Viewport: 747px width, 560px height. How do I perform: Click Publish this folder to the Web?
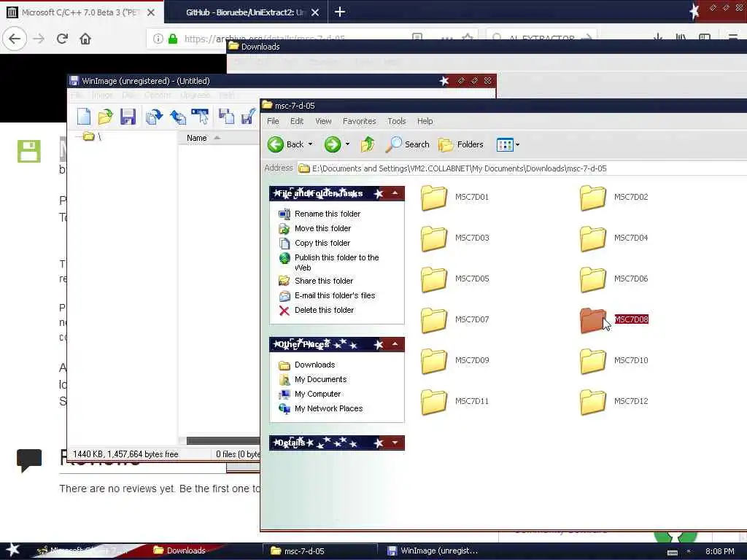click(336, 262)
